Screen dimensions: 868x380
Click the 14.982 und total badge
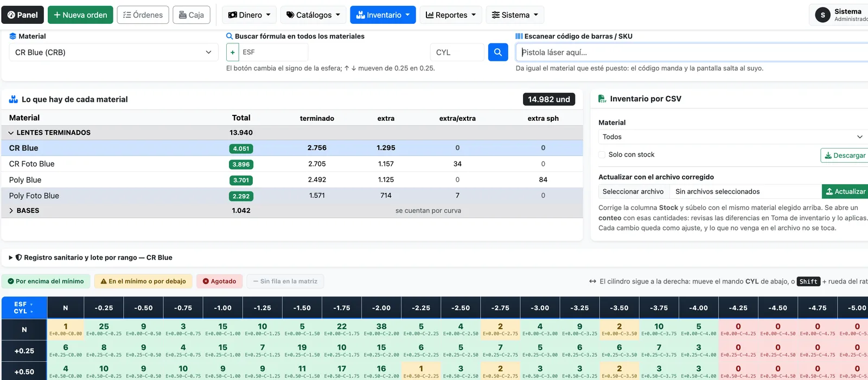pyautogui.click(x=549, y=99)
